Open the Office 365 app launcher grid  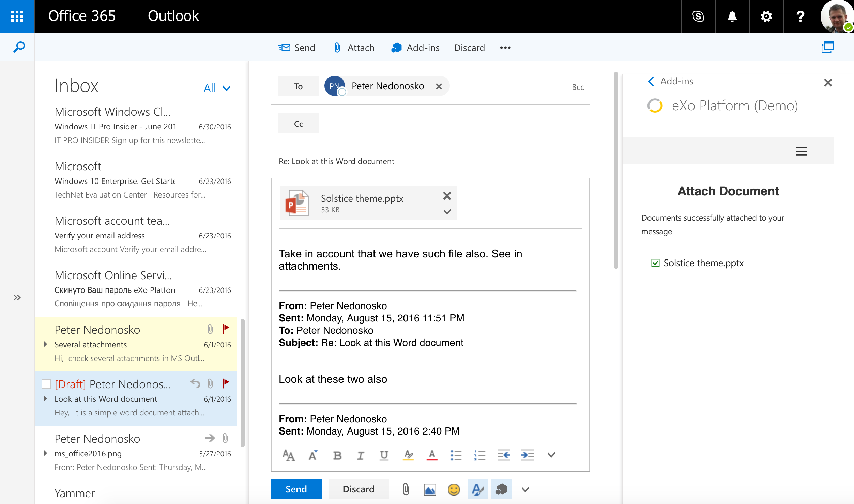click(x=17, y=16)
